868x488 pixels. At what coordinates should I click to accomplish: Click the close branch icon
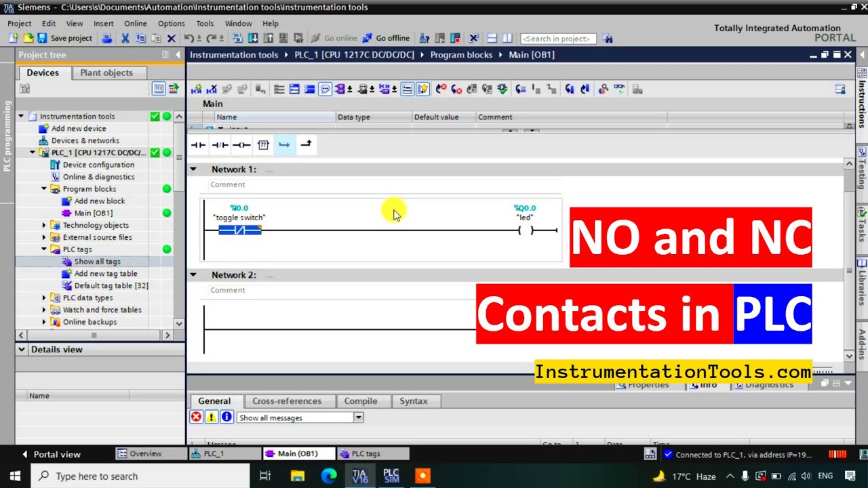306,144
